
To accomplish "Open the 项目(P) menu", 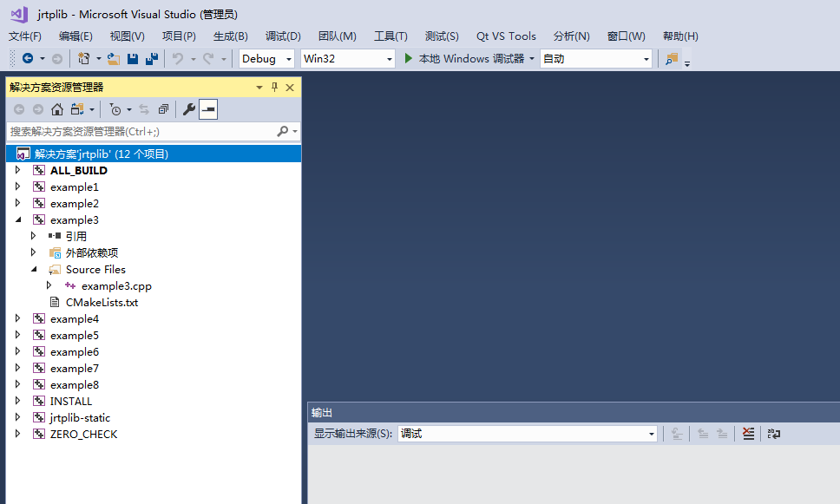I will pos(179,36).
